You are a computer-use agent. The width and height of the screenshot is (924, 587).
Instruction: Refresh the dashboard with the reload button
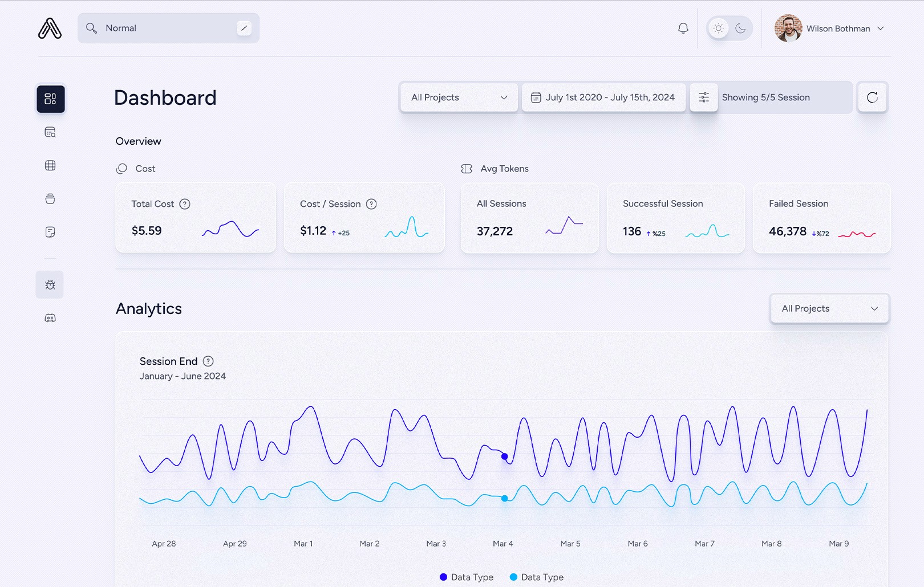pyautogui.click(x=872, y=97)
